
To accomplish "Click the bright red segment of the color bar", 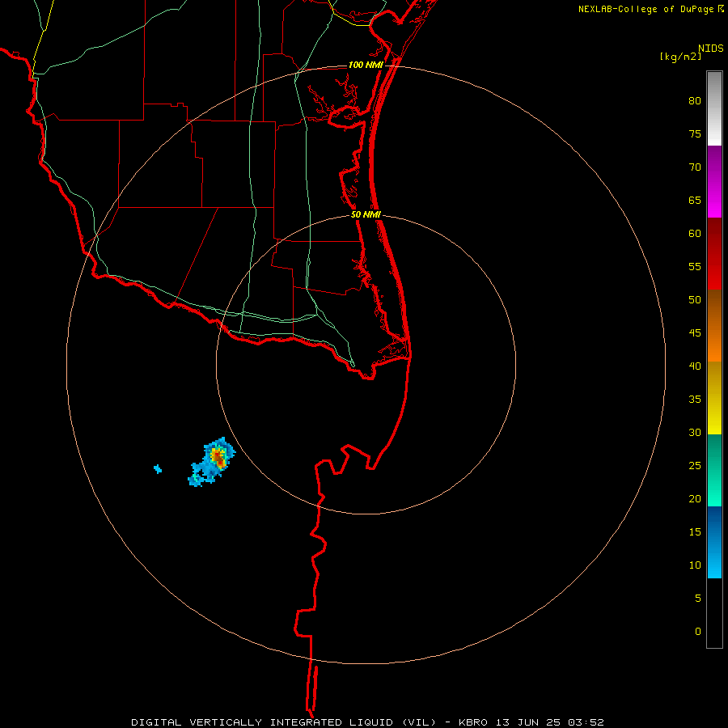I will pos(714,253).
